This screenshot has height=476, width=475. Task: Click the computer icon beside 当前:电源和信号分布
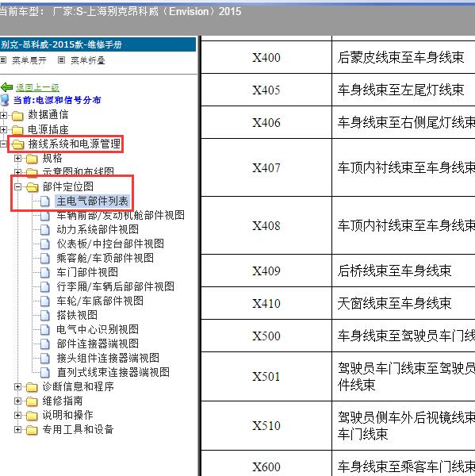point(5,100)
